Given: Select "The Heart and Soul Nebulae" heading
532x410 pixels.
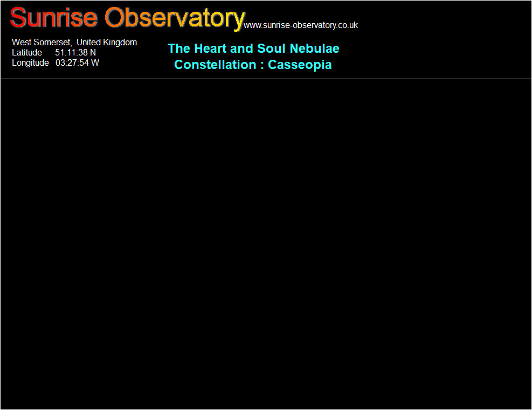Looking at the screenshot, I should tap(253, 48).
